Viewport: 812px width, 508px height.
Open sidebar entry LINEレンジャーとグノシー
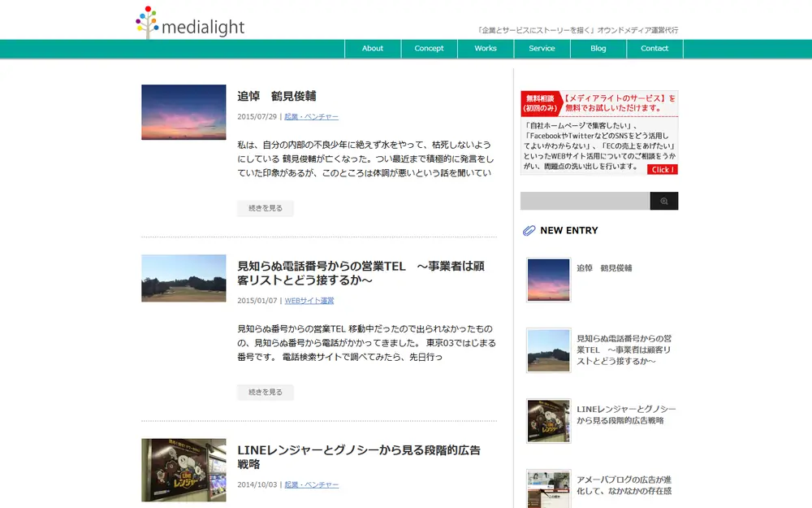click(626, 415)
